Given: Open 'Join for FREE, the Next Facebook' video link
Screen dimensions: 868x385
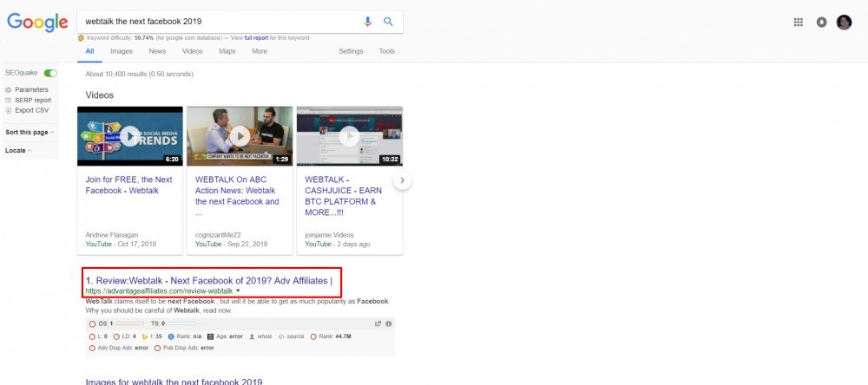Looking at the screenshot, I should pos(129,185).
